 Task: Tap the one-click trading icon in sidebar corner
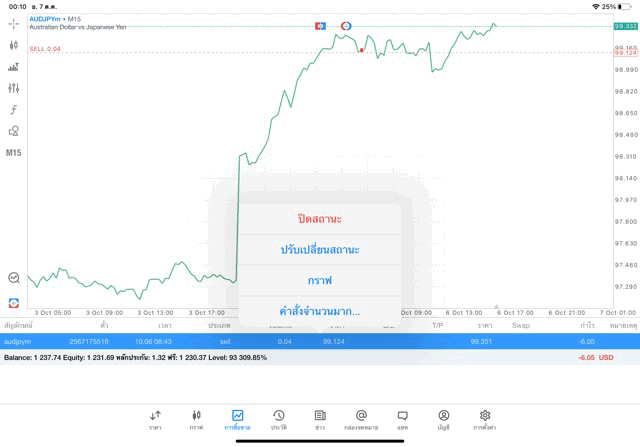click(13, 302)
